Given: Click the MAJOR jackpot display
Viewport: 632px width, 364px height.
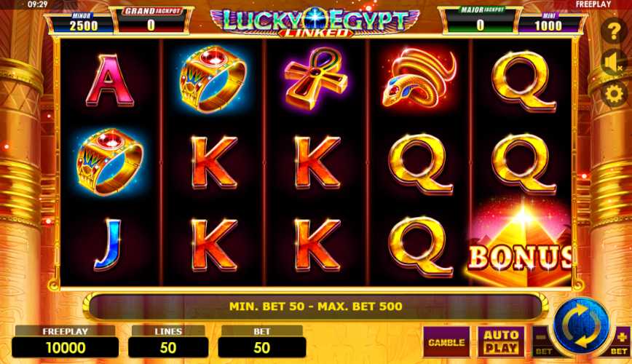Looking at the screenshot, I should (480, 20).
